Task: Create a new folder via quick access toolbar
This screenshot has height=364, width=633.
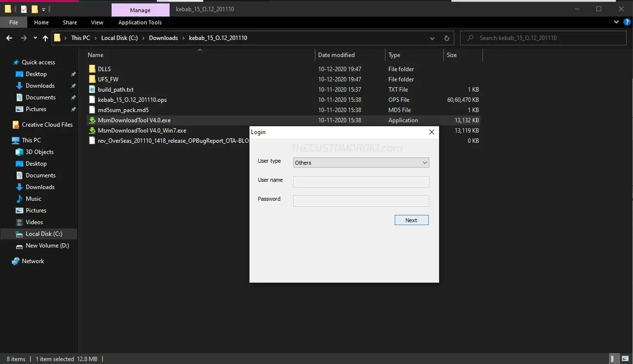Action: (x=34, y=9)
